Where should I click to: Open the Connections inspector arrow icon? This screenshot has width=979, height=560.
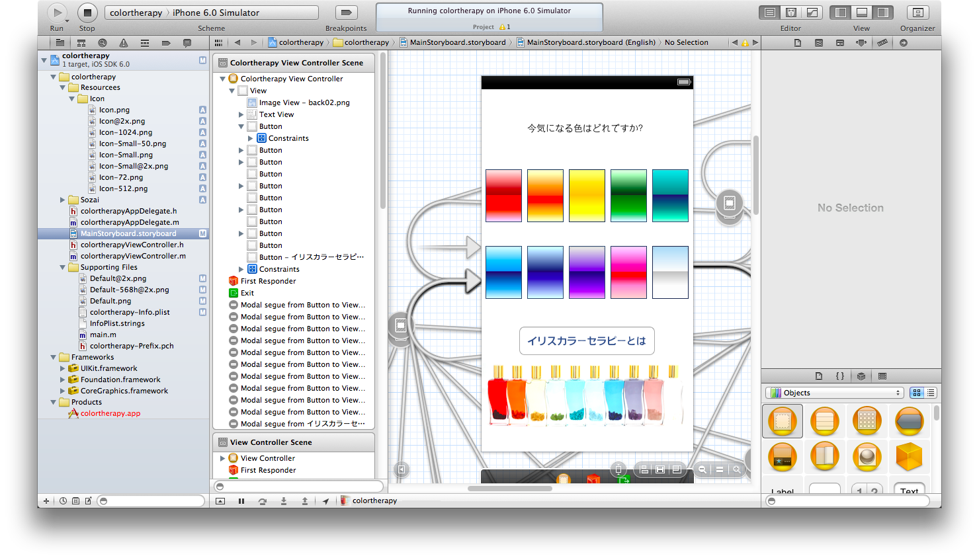(903, 43)
